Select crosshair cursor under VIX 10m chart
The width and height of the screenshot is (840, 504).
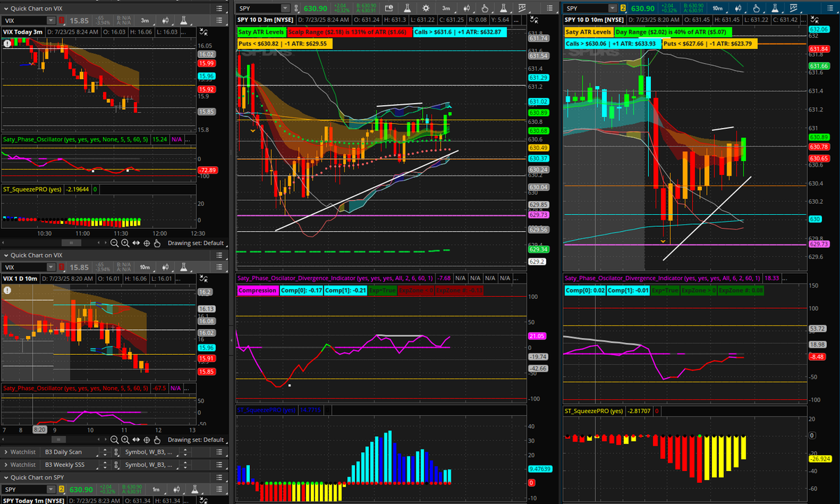146,440
